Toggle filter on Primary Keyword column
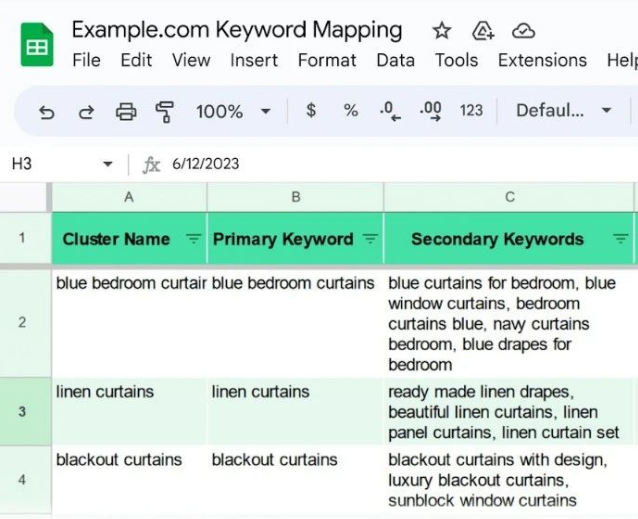Image resolution: width=638 pixels, height=519 pixels. 370,239
